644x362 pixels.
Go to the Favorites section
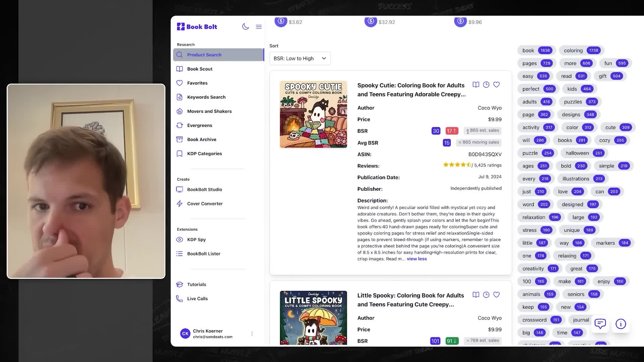pos(197,83)
